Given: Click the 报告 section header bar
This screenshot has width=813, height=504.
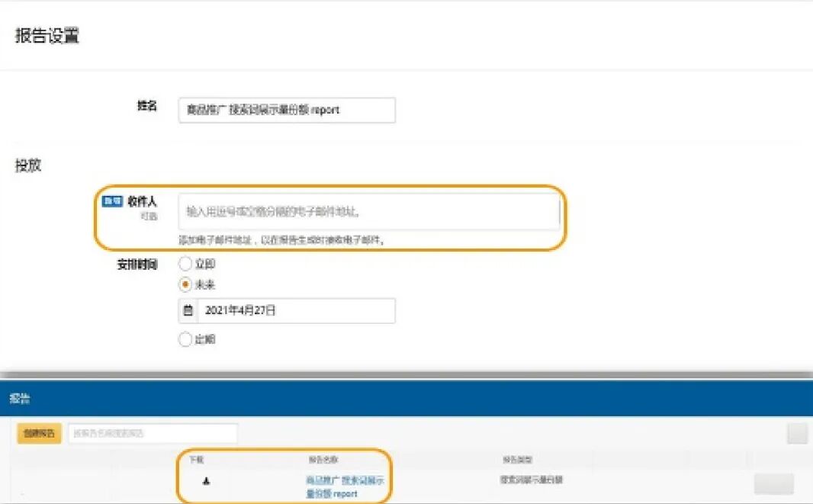Looking at the screenshot, I should [19, 396].
